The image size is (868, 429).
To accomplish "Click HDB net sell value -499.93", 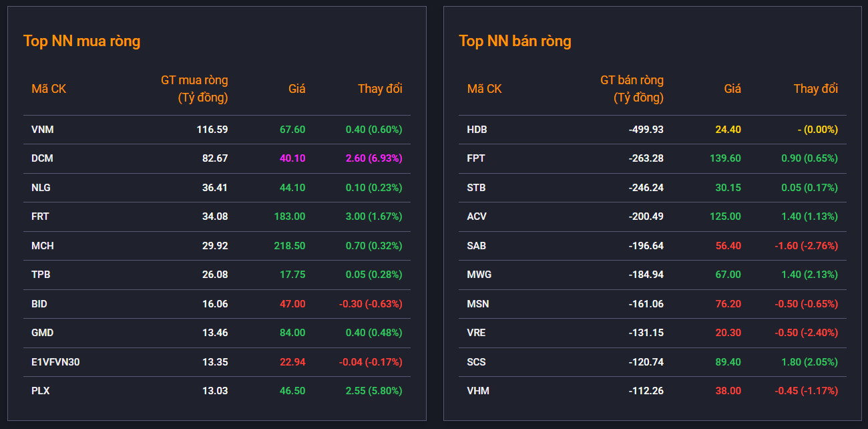I will [x=646, y=130].
